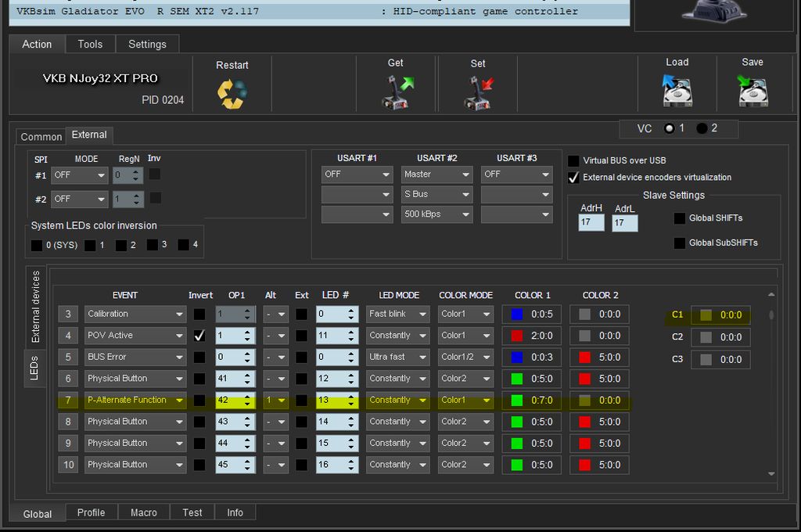
Task: Switch to External devices vertical tab
Action: 35,307
